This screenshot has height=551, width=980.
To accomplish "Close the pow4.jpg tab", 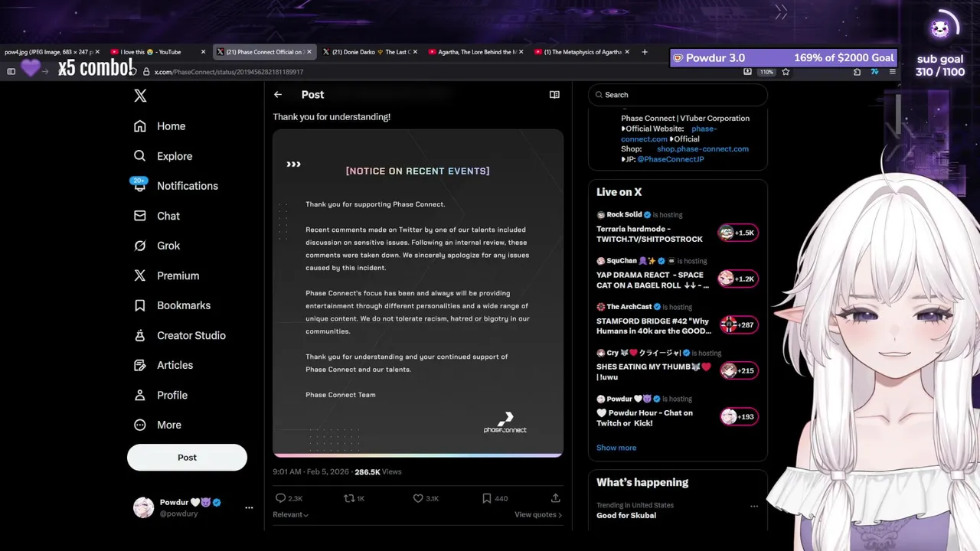I will coord(97,52).
